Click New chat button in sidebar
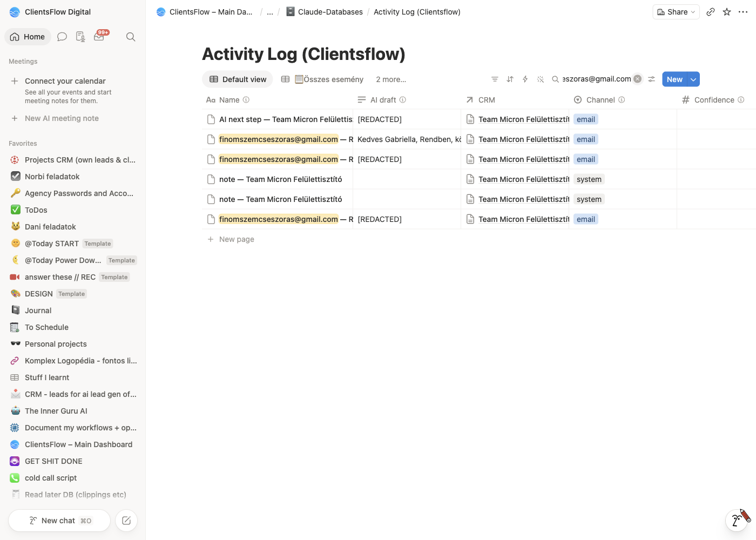This screenshot has height=540, width=756. tap(59, 521)
